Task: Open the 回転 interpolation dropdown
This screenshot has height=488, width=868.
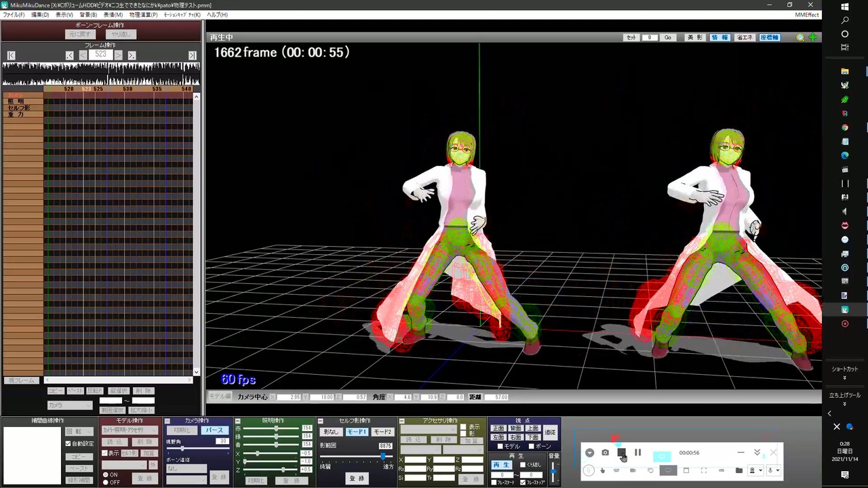Action: click(79, 431)
